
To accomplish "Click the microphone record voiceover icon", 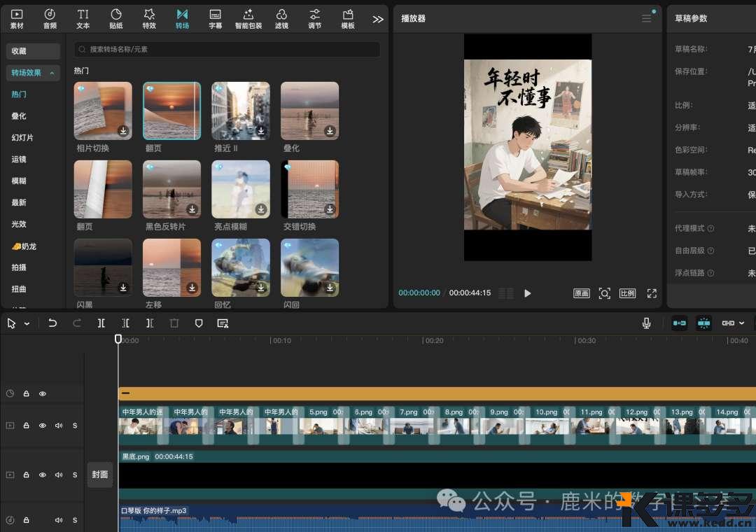I will pyautogui.click(x=647, y=323).
